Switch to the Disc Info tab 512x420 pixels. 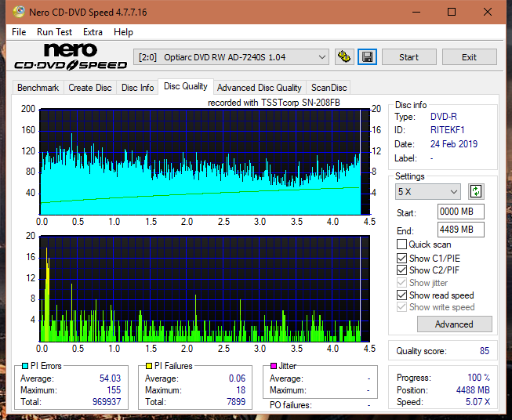tap(137, 88)
